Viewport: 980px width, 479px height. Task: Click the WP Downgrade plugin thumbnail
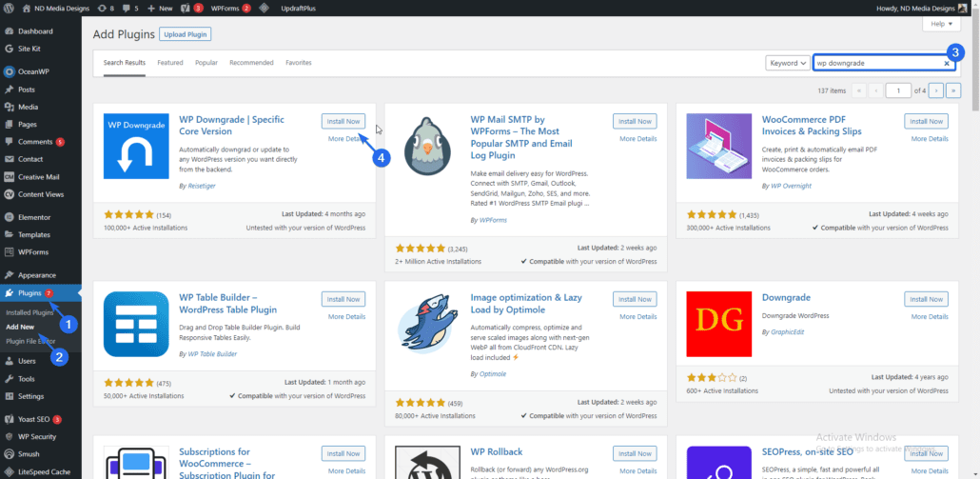coord(136,147)
